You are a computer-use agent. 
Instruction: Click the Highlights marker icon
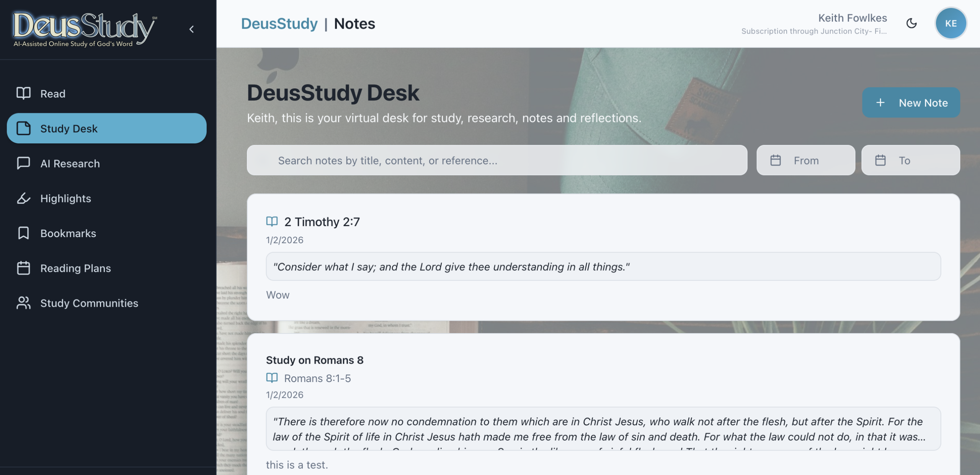tap(23, 198)
